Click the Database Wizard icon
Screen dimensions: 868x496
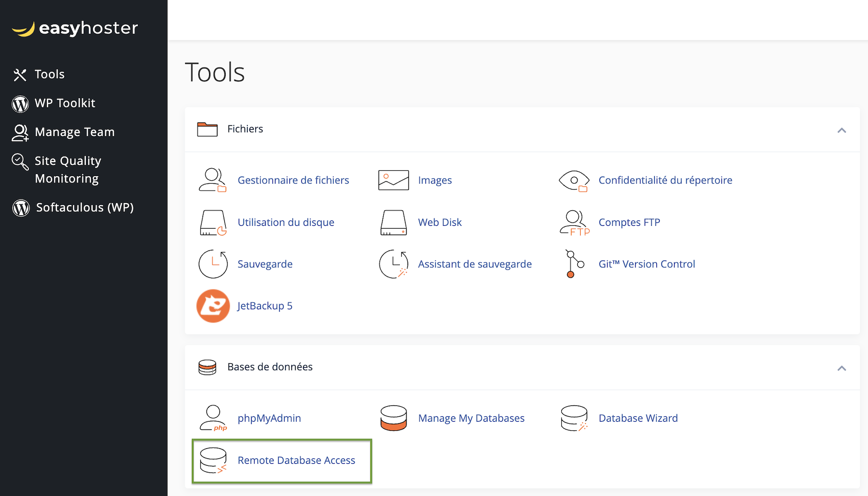click(574, 418)
